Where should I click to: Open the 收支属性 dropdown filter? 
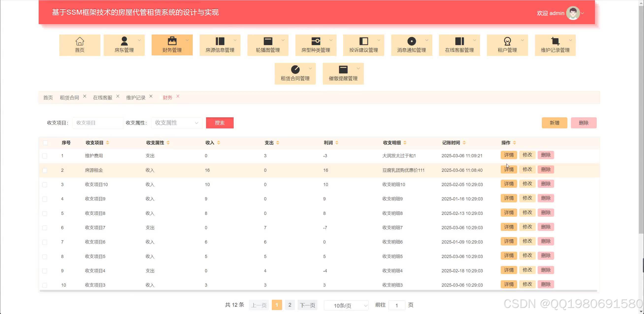click(177, 123)
